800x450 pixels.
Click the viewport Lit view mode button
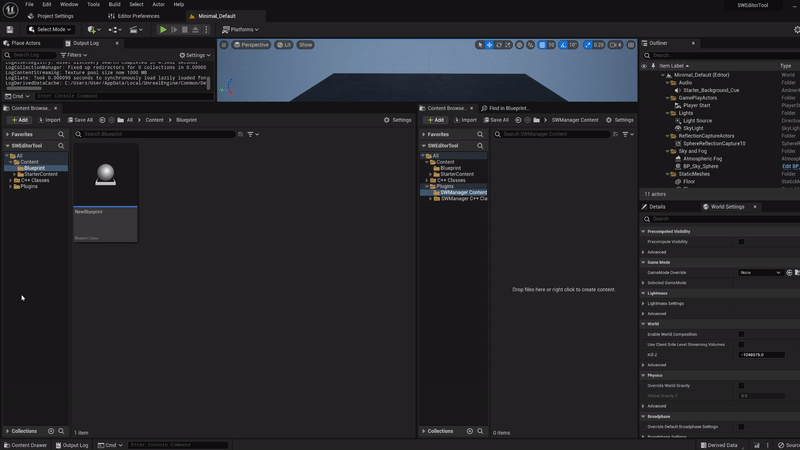click(x=284, y=45)
